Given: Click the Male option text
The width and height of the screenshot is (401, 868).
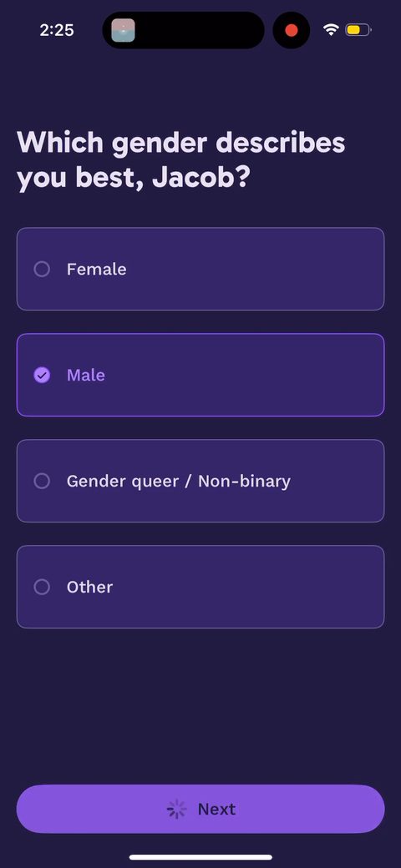Looking at the screenshot, I should [86, 376].
